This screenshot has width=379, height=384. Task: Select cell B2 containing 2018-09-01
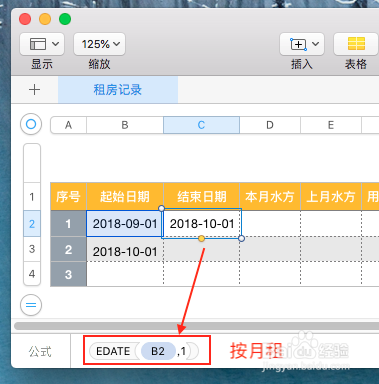pyautogui.click(x=125, y=224)
